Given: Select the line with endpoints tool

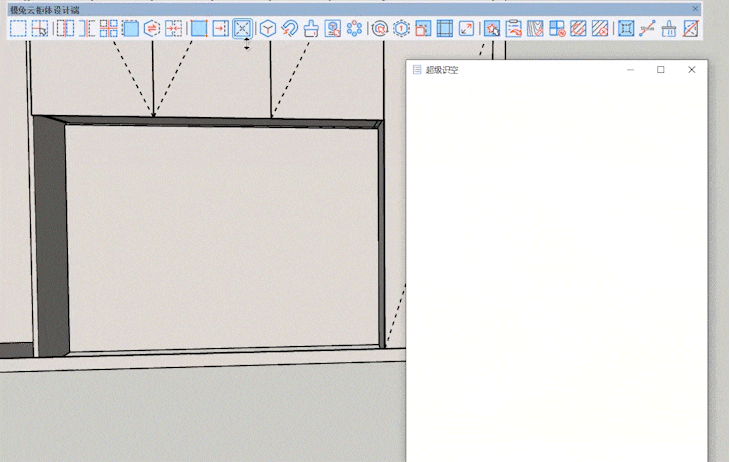Looking at the screenshot, I should click(x=647, y=29).
